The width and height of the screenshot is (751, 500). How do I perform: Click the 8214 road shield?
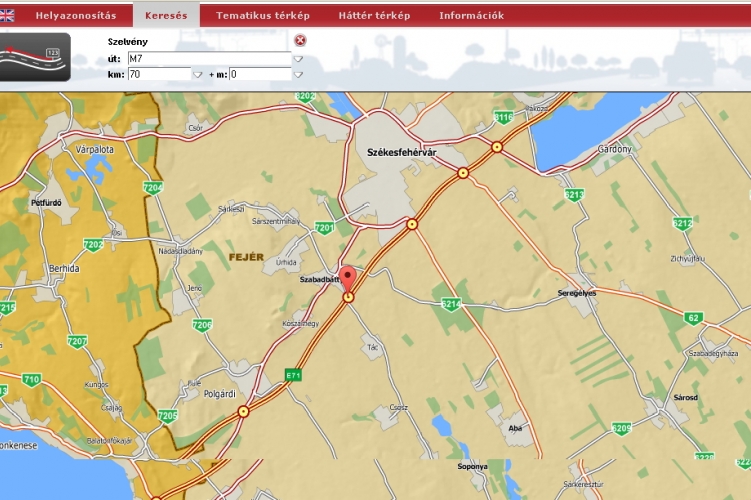(451, 303)
